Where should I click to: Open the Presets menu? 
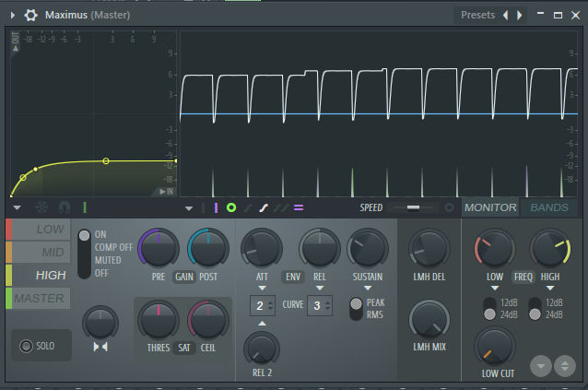477,15
